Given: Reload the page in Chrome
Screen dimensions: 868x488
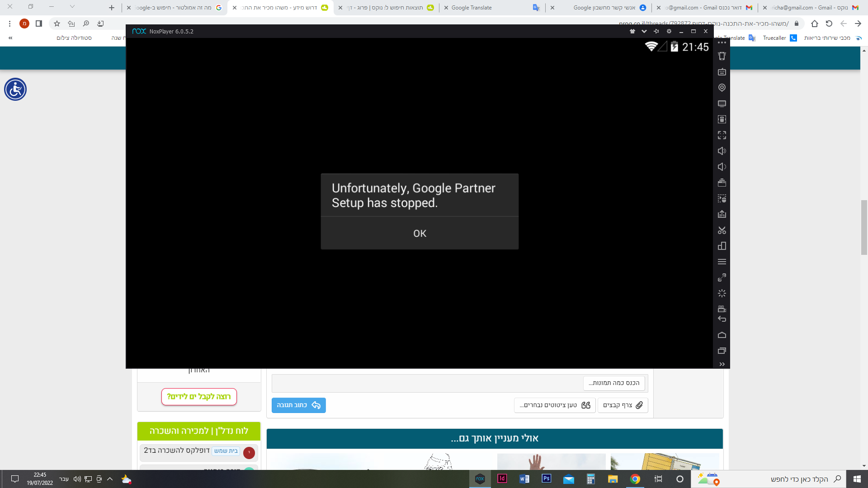Looking at the screenshot, I should (829, 23).
